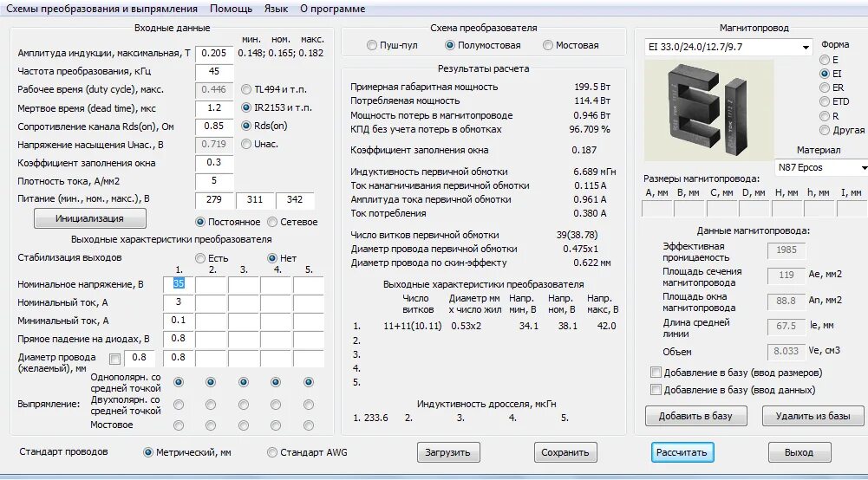The height and width of the screenshot is (480, 868).
Task: Edit the window fill factor field 0.3
Action: point(214,163)
